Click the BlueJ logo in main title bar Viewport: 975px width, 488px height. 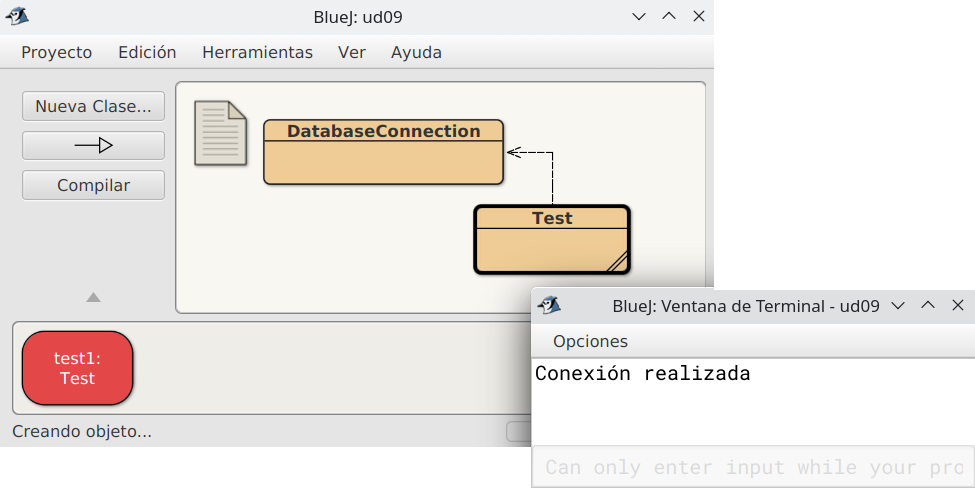17,16
